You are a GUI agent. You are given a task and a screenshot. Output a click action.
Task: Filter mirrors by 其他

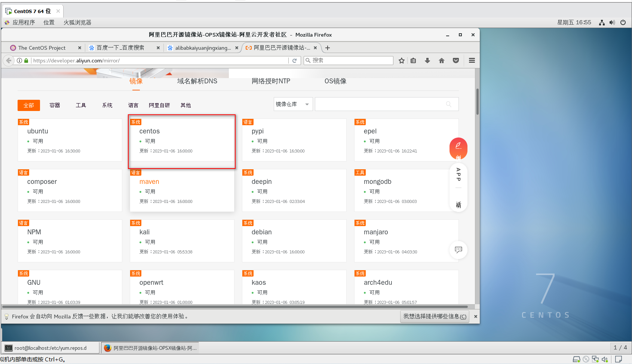tap(186, 105)
